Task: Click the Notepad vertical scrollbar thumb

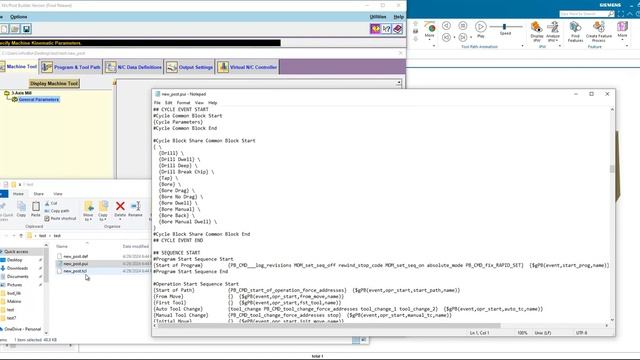Action: point(612,169)
